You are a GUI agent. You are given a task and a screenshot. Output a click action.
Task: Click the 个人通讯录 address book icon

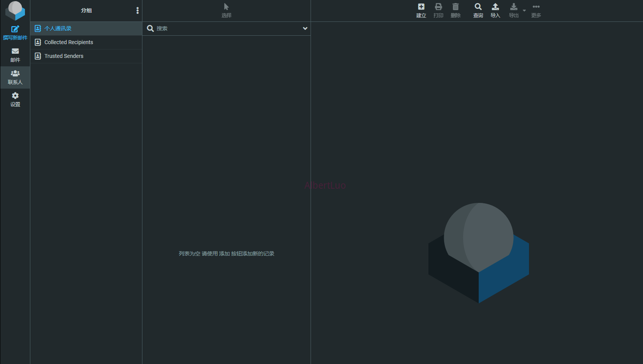[x=38, y=28]
